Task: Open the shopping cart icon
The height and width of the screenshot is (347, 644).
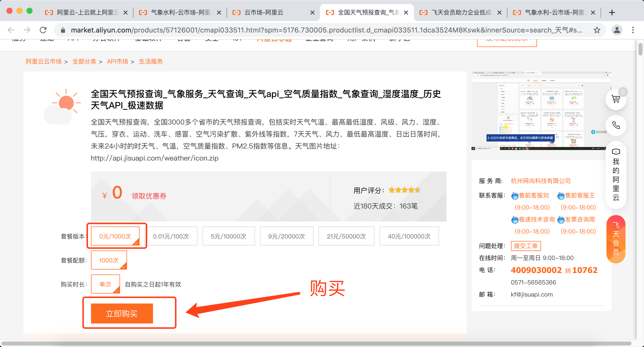Action: 615,99
